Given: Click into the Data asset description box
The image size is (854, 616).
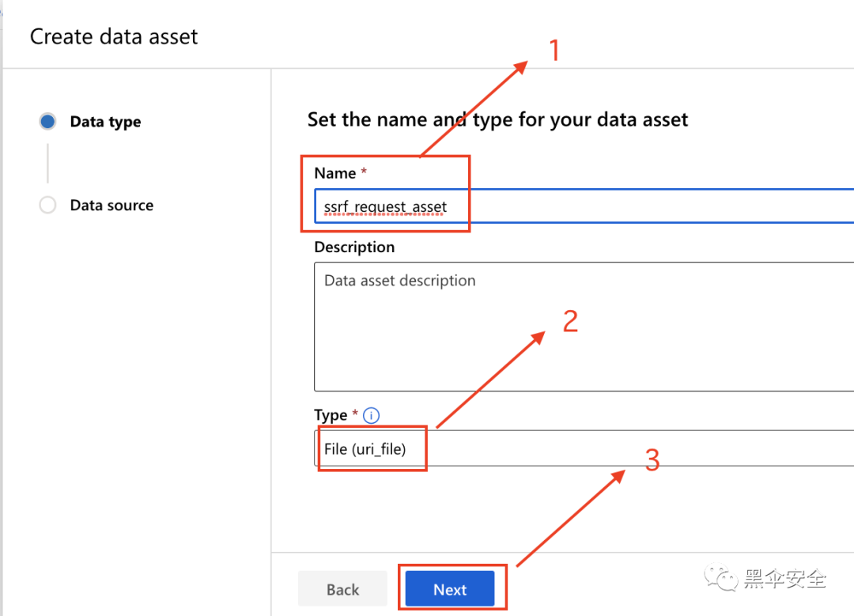Looking at the screenshot, I should (584, 327).
